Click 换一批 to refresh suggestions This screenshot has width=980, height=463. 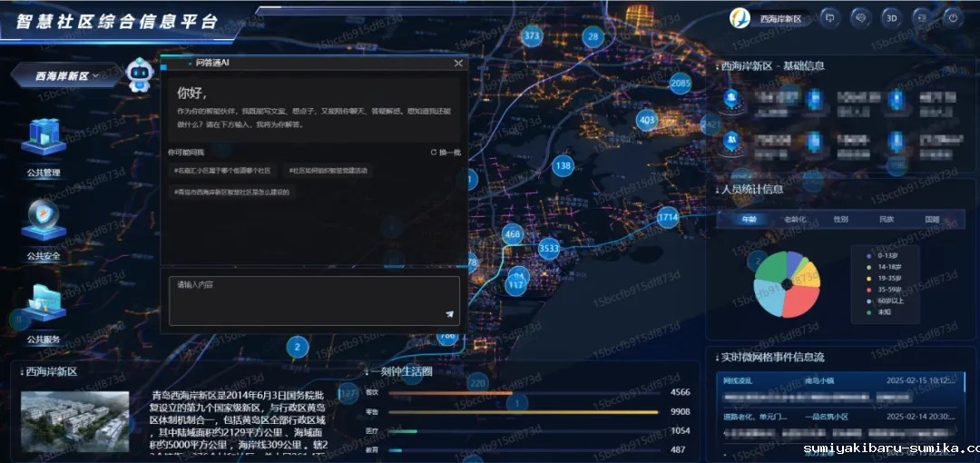pyautogui.click(x=446, y=152)
